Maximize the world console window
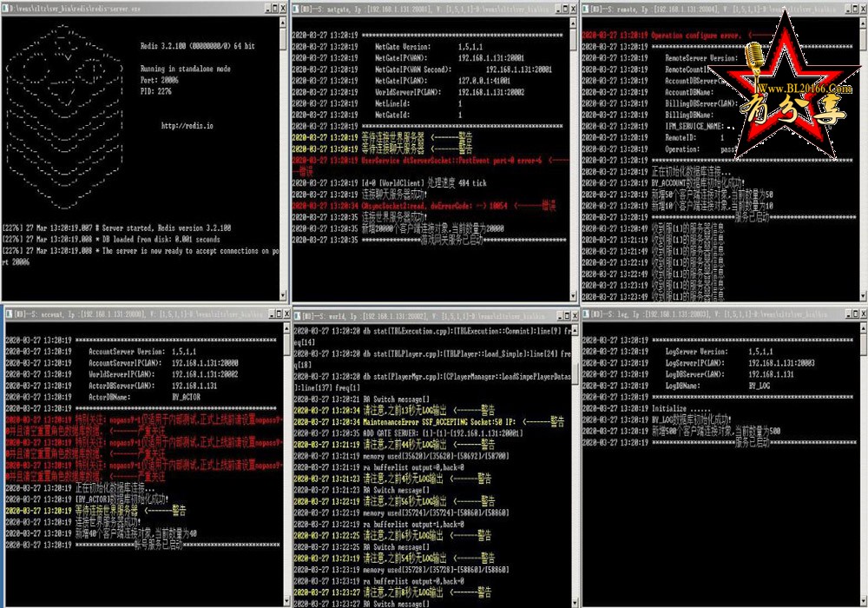868x608 pixels. pos(568,315)
